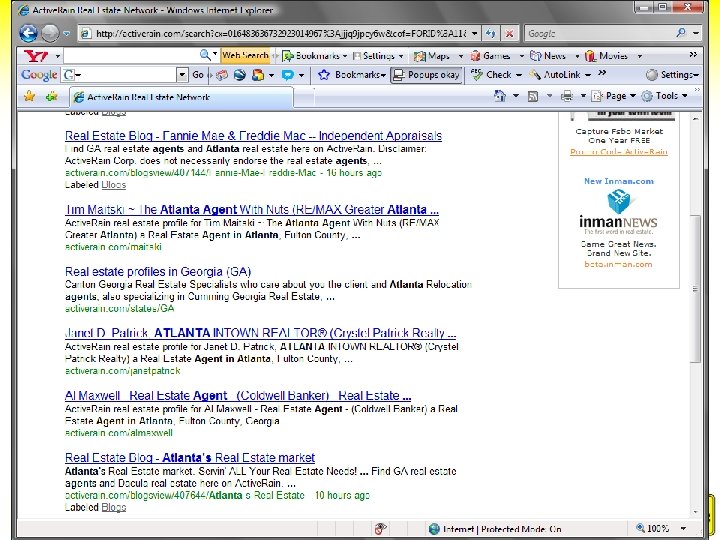Expand Yahoo toolbar overflow chevron

(x=693, y=55)
